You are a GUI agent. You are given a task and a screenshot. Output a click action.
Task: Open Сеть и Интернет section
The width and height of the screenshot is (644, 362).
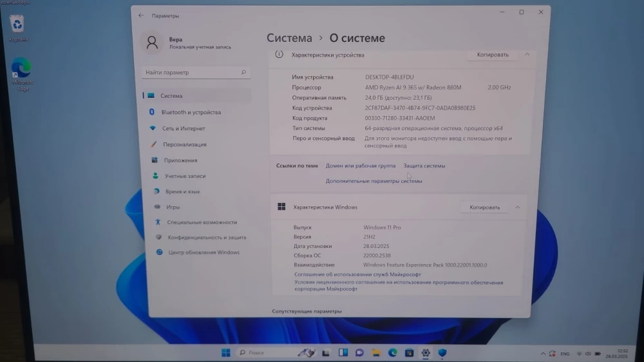pos(183,128)
